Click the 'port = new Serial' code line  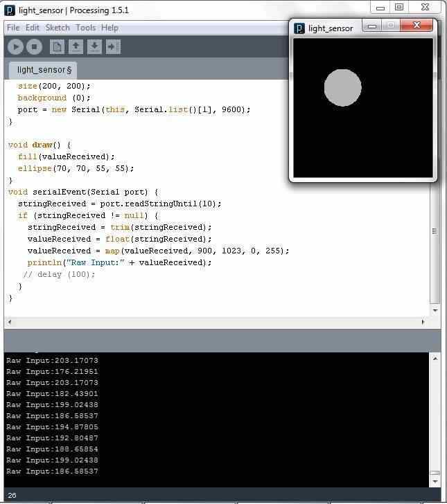tap(134, 109)
